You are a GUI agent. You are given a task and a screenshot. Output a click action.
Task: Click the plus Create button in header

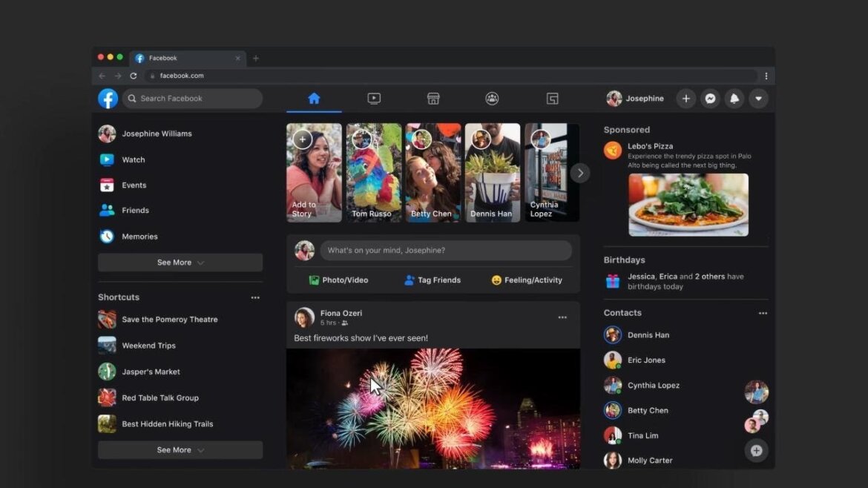[x=685, y=99]
